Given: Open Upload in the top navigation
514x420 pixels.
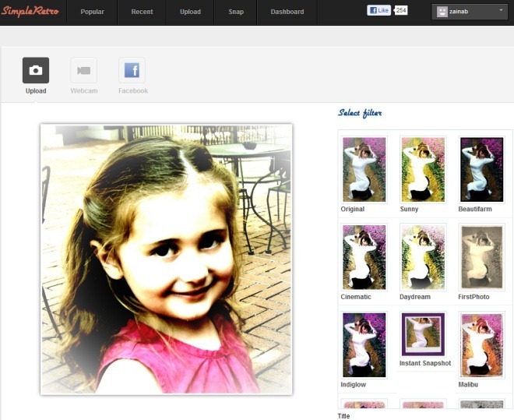Looking at the screenshot, I should click(x=190, y=12).
